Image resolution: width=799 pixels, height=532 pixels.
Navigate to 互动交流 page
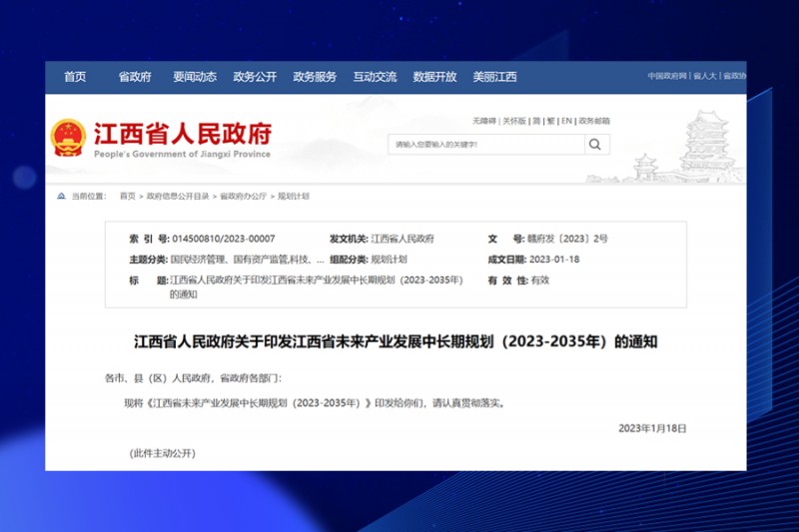(x=375, y=77)
